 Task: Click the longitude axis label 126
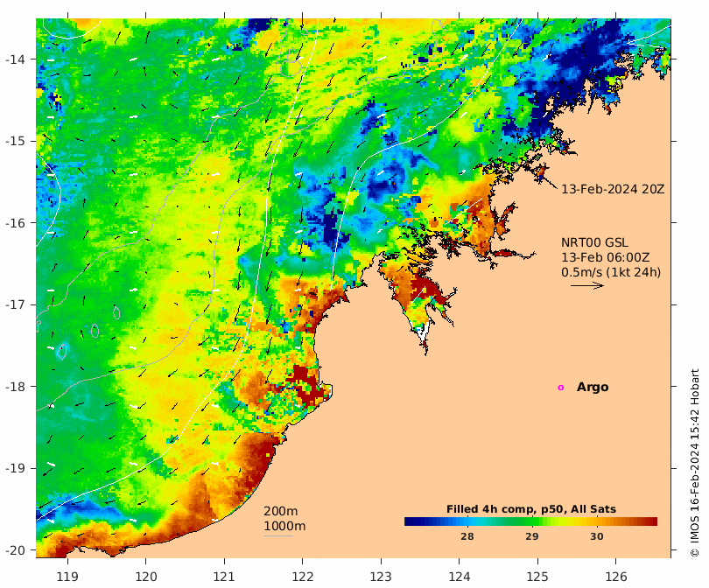[x=616, y=577]
